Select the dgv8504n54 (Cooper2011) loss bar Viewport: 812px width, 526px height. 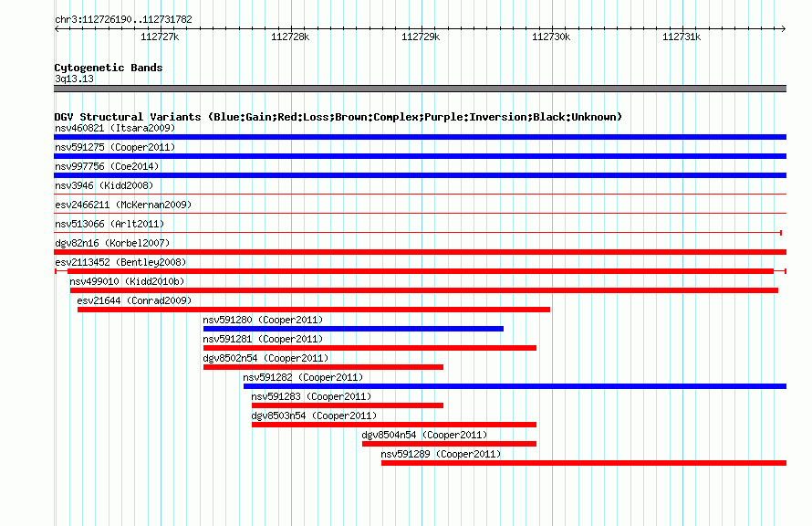click(449, 444)
